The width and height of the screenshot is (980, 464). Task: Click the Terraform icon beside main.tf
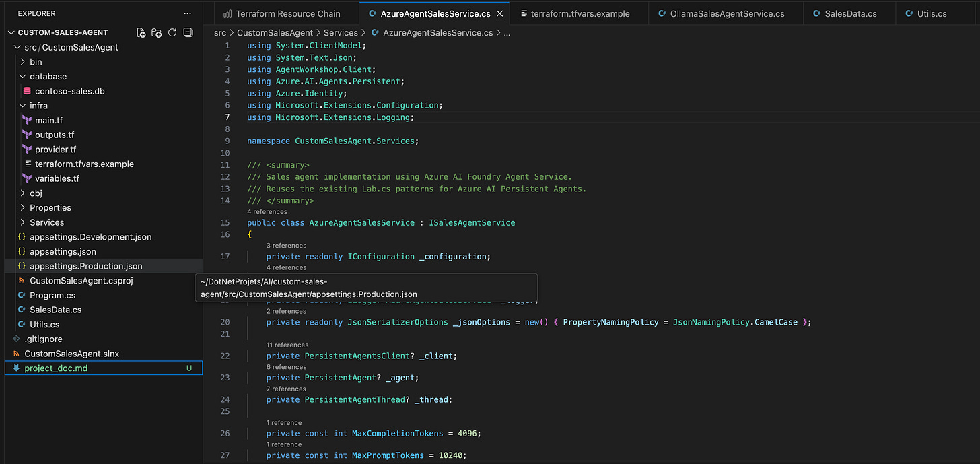click(27, 120)
